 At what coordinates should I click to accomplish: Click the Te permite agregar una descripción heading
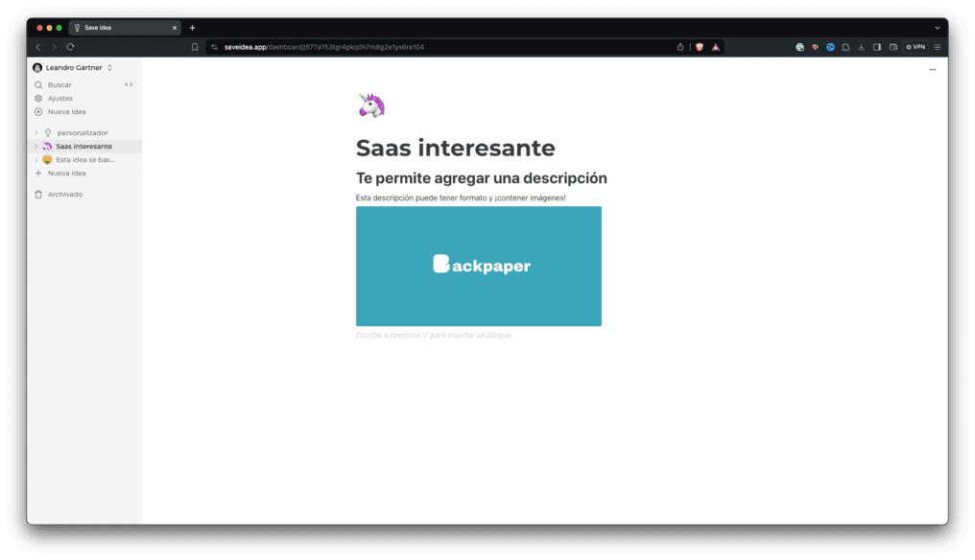click(481, 177)
